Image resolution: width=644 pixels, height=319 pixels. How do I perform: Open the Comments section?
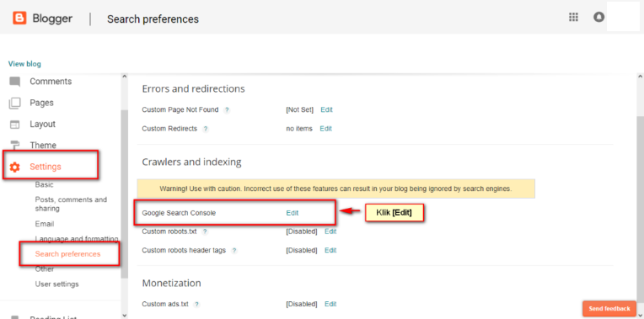[x=51, y=82]
